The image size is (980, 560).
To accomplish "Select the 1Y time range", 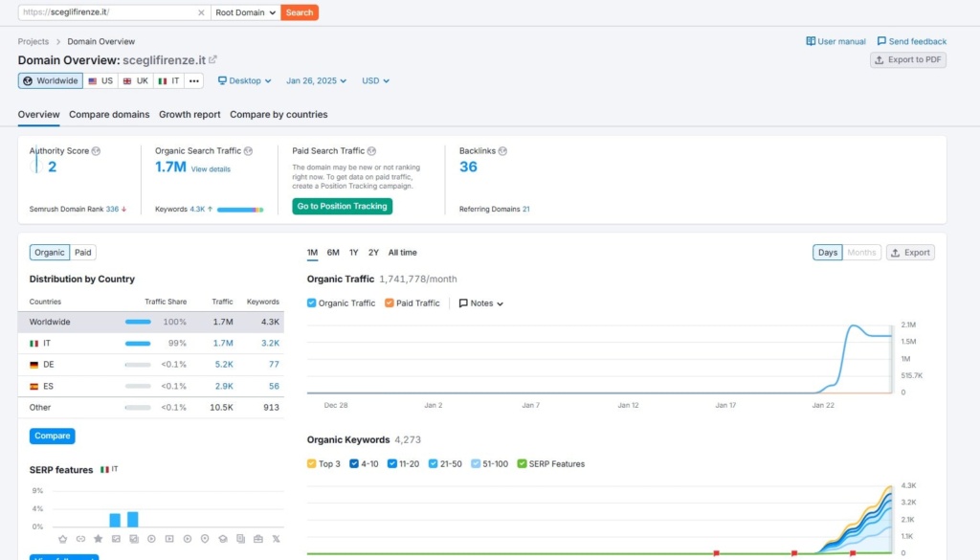I will 354,253.
